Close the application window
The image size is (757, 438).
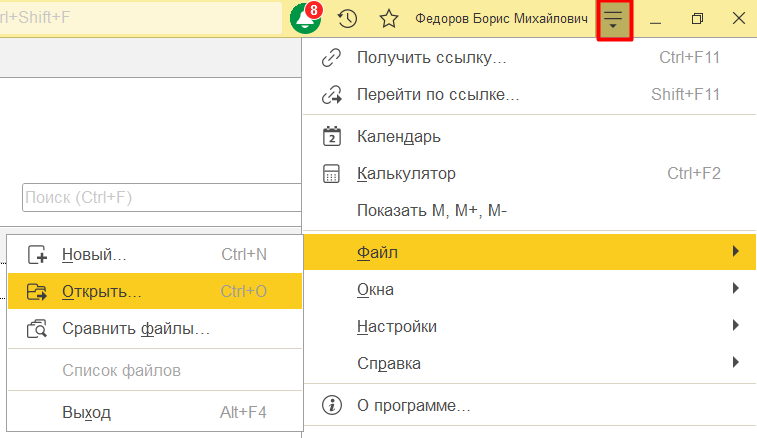tap(739, 19)
